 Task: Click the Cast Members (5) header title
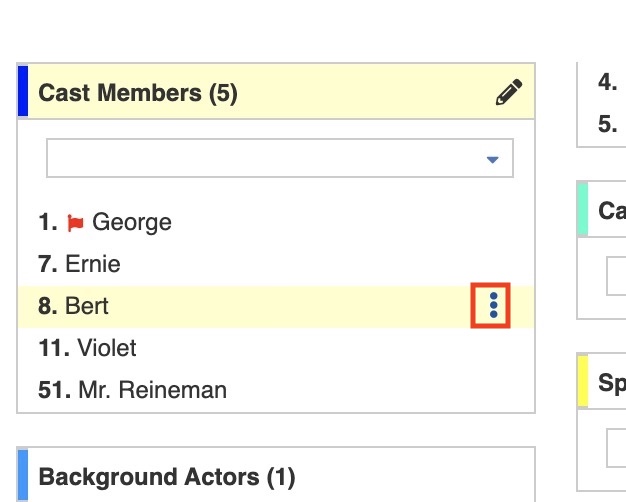click(x=138, y=94)
